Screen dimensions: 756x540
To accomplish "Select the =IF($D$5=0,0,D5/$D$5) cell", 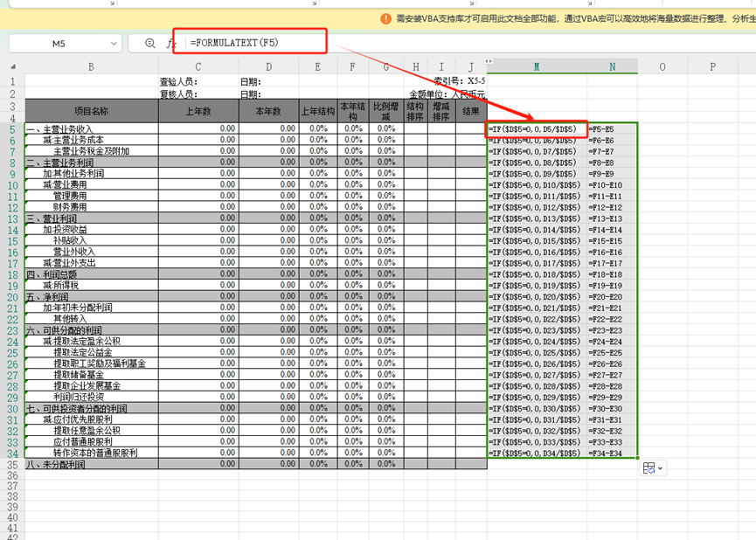I will 537,128.
